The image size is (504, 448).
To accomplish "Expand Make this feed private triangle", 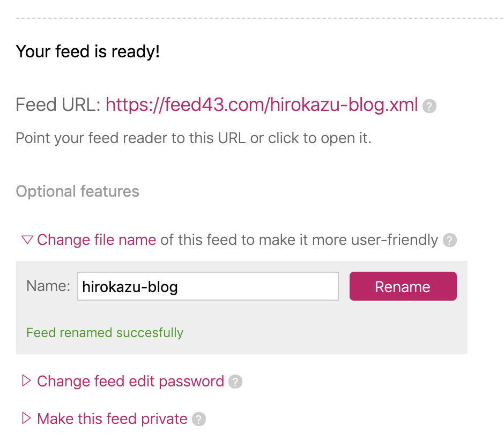I will pyautogui.click(x=26, y=419).
